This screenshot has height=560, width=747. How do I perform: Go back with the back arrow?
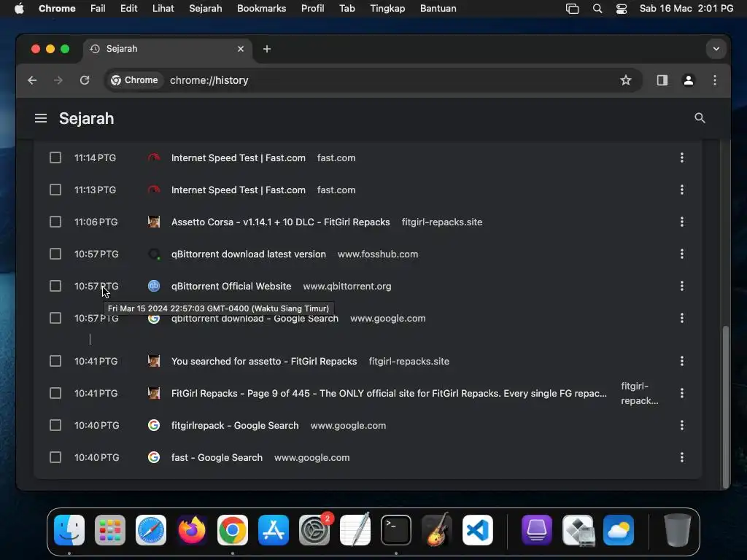click(32, 80)
